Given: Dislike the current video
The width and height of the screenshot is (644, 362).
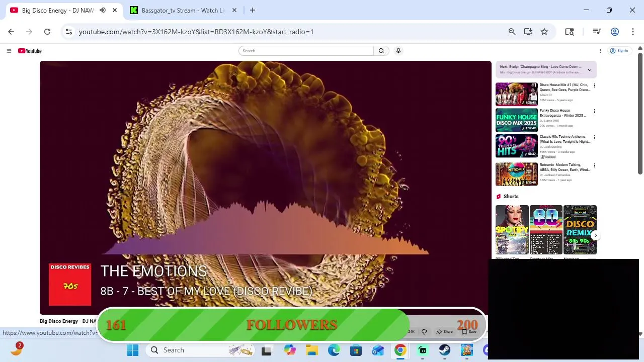Looking at the screenshot, I should click(x=424, y=332).
